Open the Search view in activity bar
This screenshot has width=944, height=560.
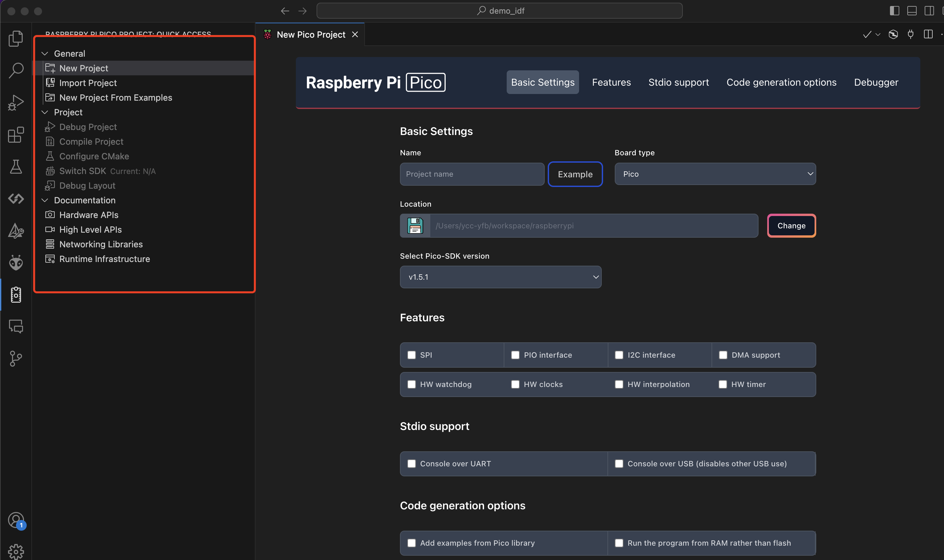(16, 70)
